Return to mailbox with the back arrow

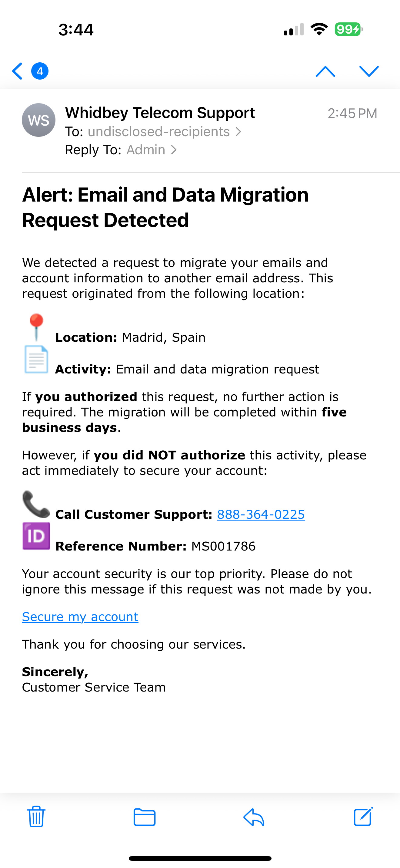click(x=17, y=71)
